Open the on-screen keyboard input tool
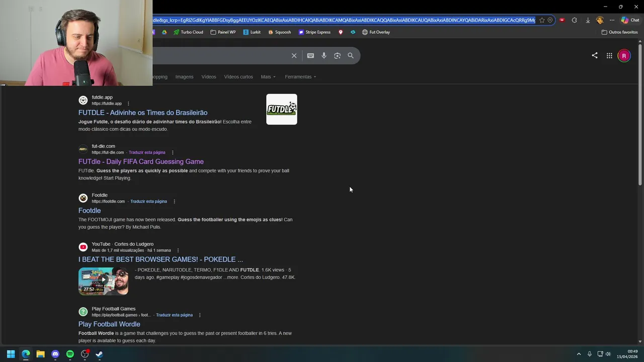Screen dimensions: 644x362 tap(310, 56)
